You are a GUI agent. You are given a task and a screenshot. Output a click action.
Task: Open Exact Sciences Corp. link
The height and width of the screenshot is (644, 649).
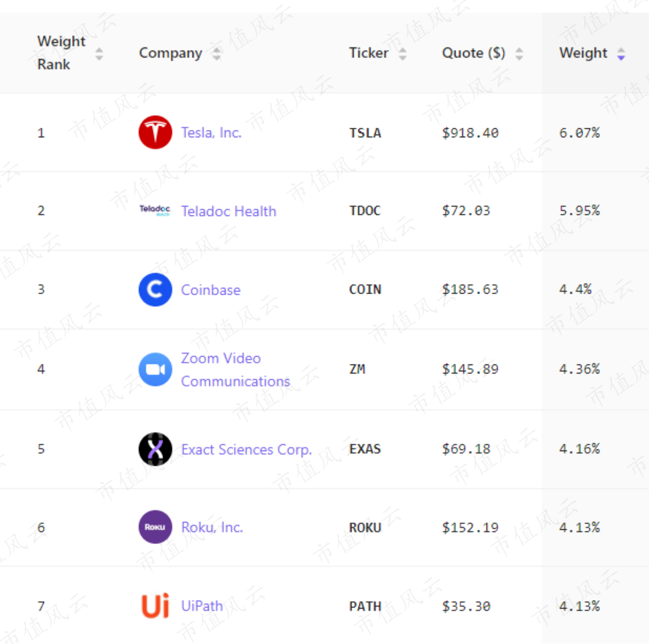(x=246, y=449)
